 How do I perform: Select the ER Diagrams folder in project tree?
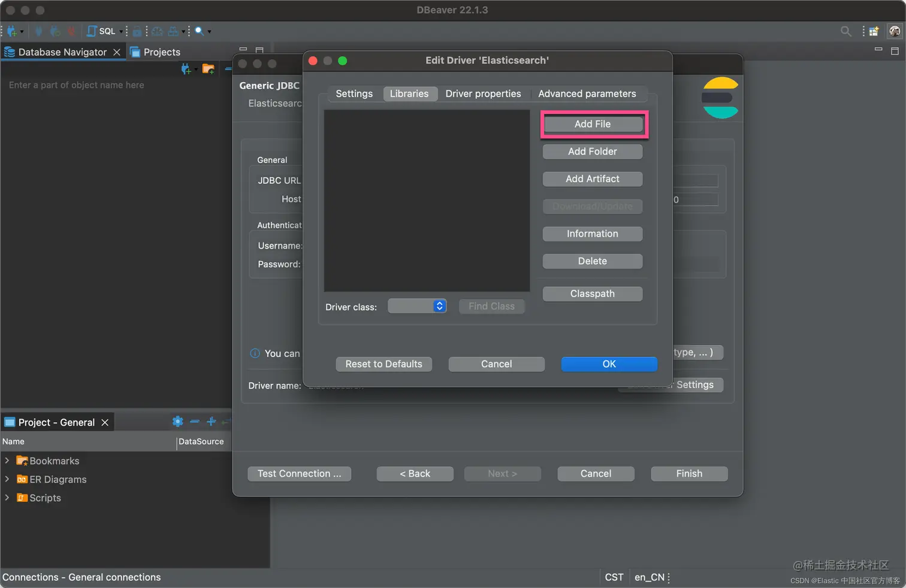coord(52,480)
